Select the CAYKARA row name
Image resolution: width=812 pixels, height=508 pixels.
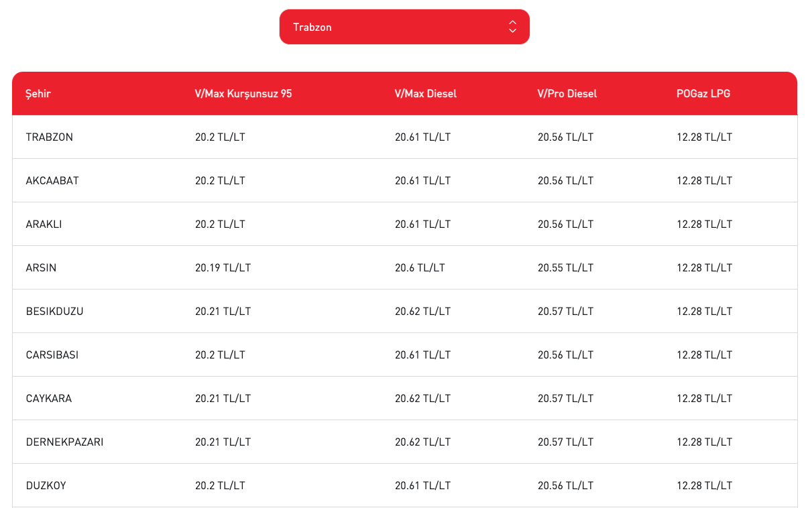(x=49, y=399)
